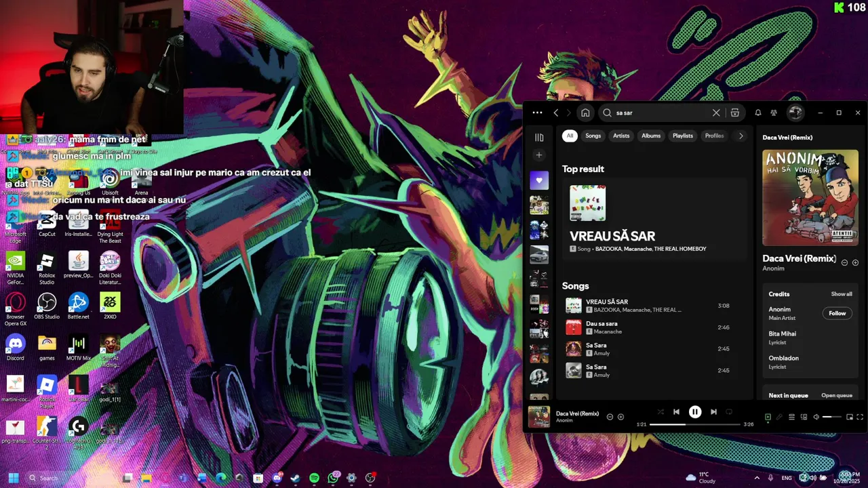Click the taskbar Search box
The width and height of the screenshot is (868, 488).
point(71,478)
